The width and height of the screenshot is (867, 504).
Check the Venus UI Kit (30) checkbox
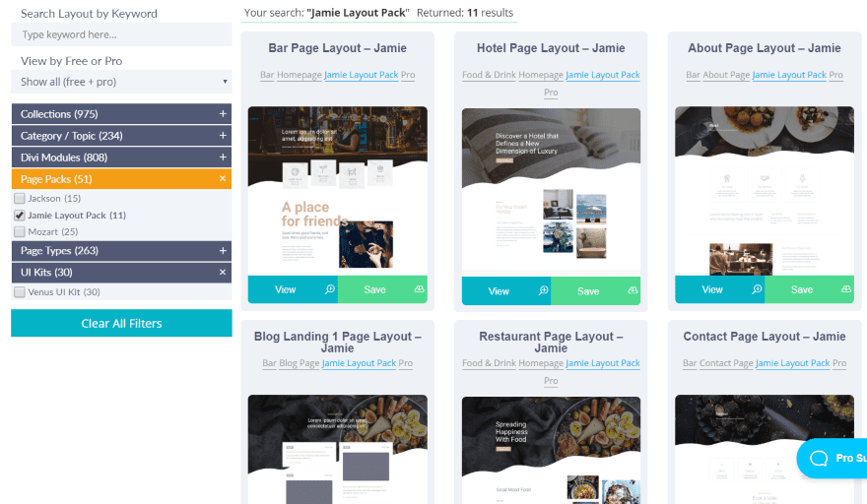pos(20,291)
